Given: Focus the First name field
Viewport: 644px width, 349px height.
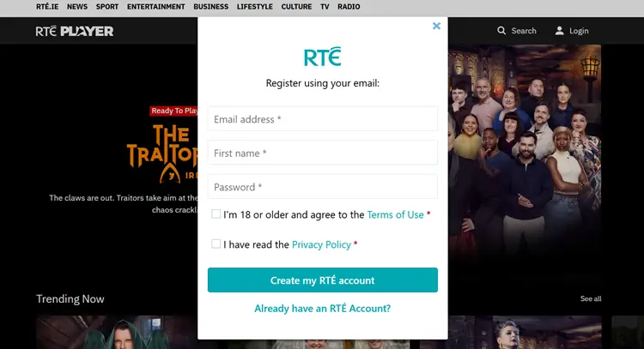Looking at the screenshot, I should click(322, 153).
